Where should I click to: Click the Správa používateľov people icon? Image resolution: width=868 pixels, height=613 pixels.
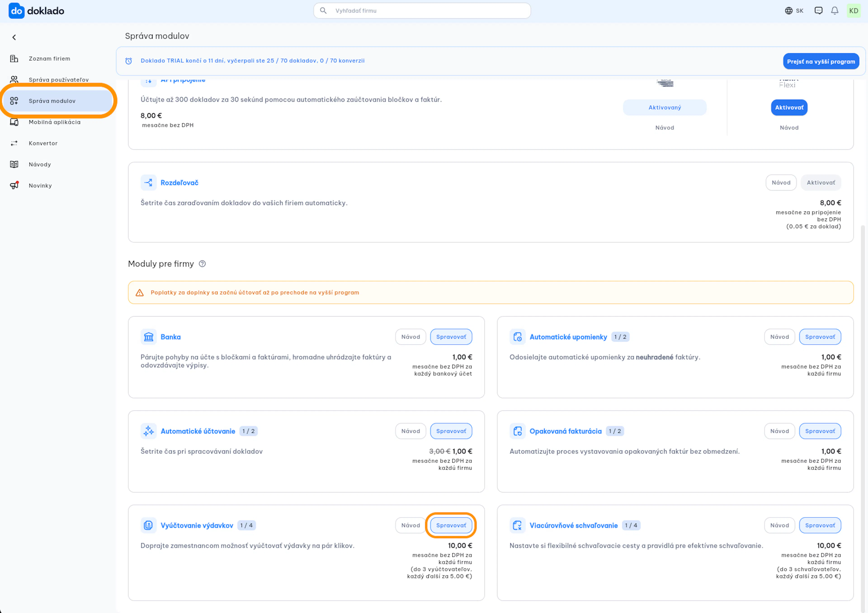[14, 79]
